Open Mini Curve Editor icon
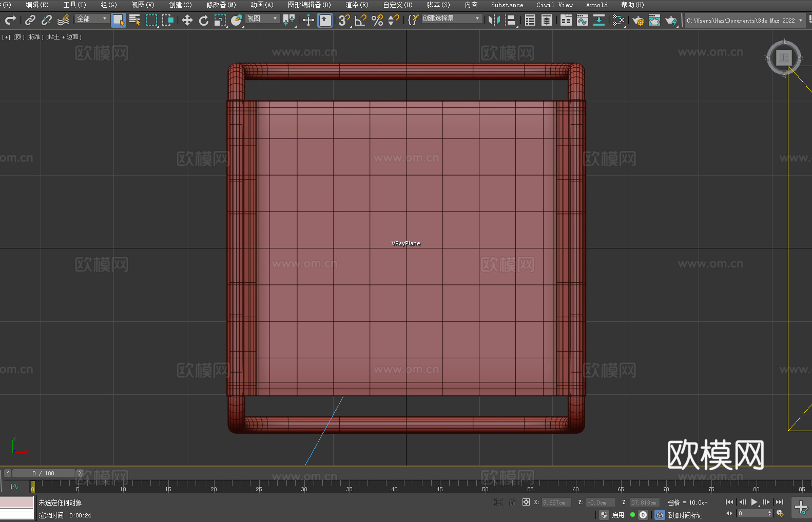 coord(14,486)
